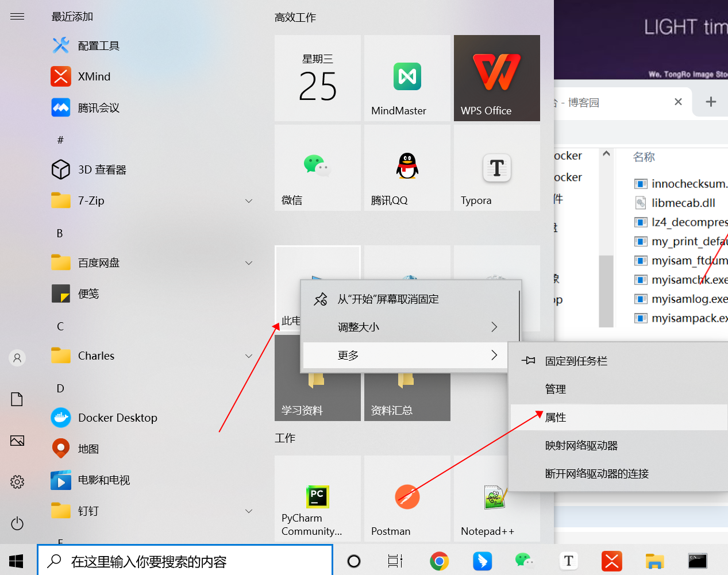728x575 pixels.
Task: Open XMind from the taskbar
Action: click(612, 561)
